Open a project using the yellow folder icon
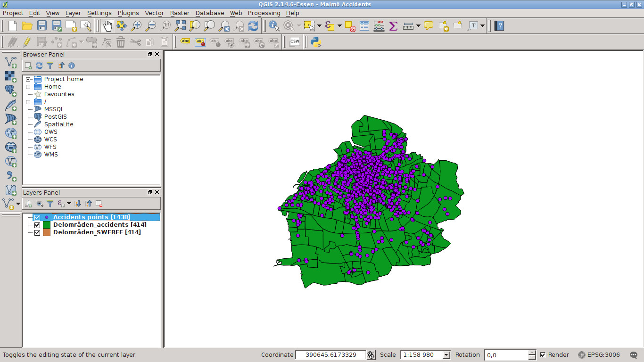Image resolution: width=644 pixels, height=362 pixels. 27,26
